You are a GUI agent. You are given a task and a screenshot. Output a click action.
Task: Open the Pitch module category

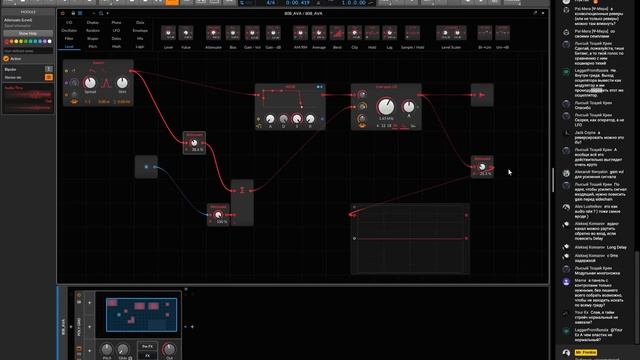pyautogui.click(x=93, y=47)
